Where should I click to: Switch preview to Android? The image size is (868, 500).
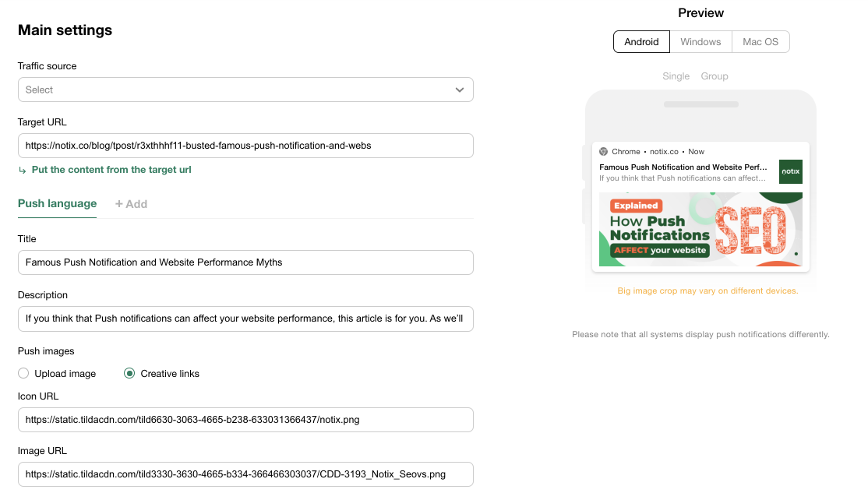coord(641,41)
